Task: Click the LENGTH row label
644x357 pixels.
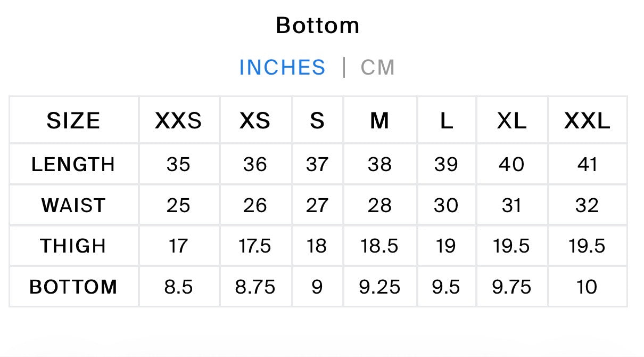Action: (x=73, y=165)
